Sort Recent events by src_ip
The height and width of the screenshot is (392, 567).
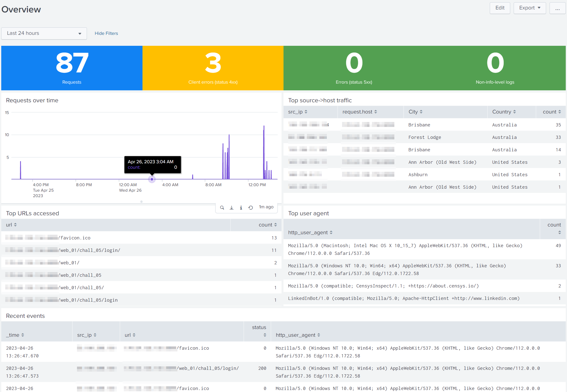click(87, 335)
